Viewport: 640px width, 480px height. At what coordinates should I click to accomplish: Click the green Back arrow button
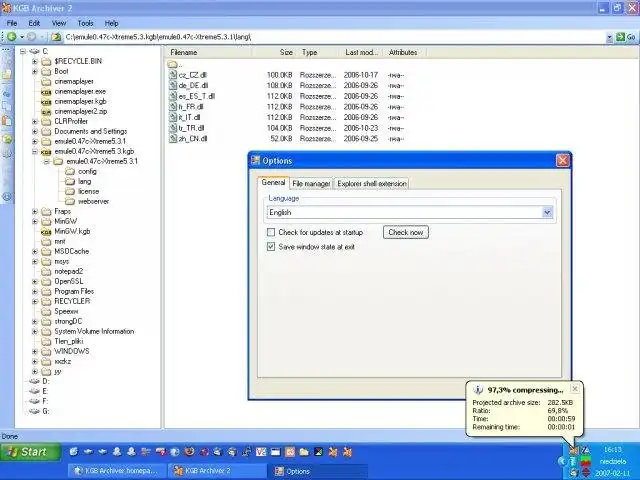coord(11,37)
